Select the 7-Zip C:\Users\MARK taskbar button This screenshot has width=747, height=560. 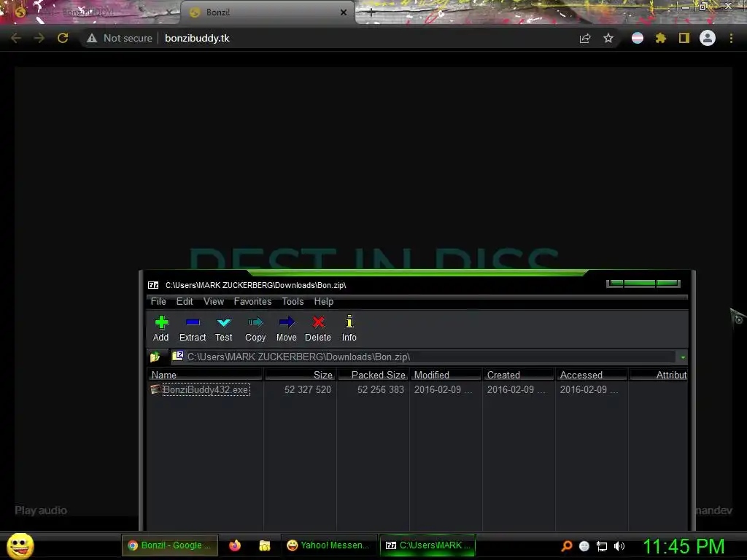click(427, 545)
